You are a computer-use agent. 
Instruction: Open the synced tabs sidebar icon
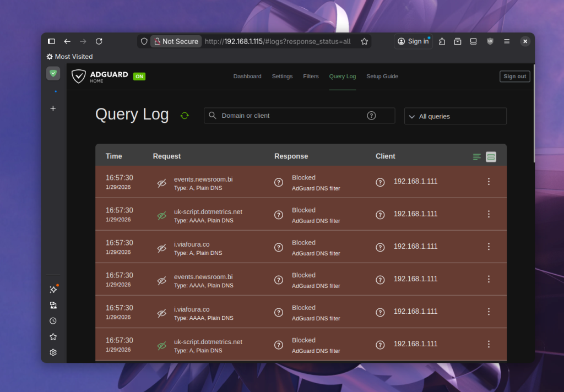53,305
